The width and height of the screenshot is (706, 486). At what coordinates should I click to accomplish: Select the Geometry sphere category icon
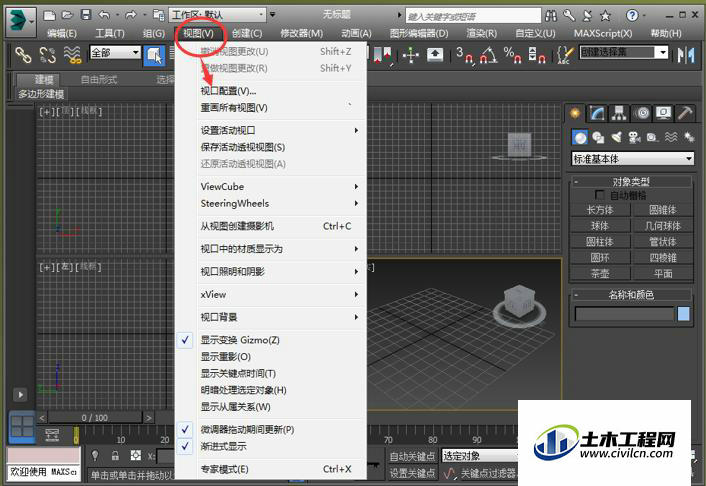[580, 137]
